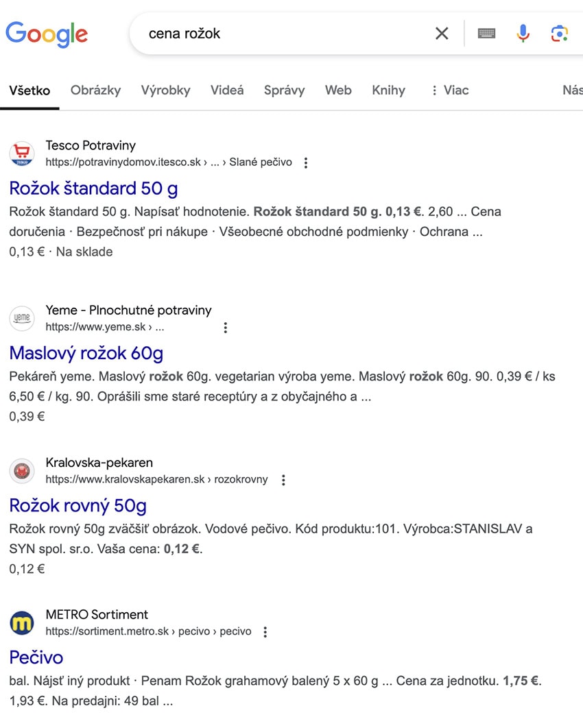Search by image using the Google Lens icon
The height and width of the screenshot is (728, 583).
(x=559, y=34)
